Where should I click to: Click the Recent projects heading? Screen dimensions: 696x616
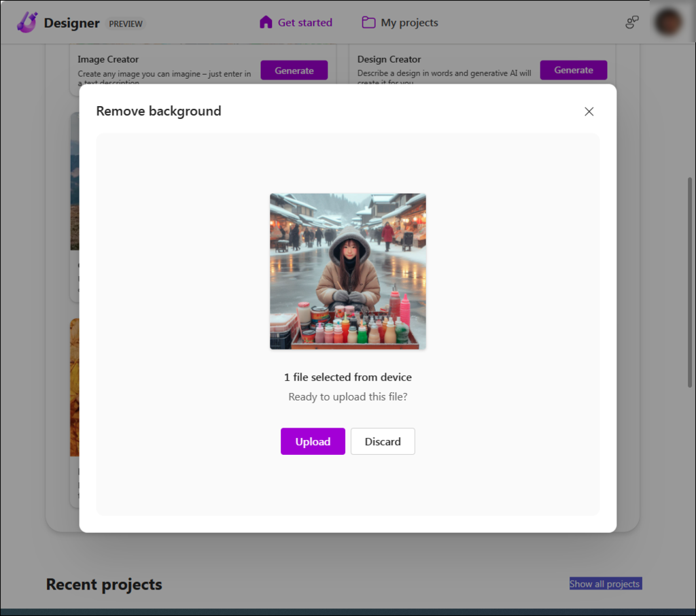pyautogui.click(x=104, y=584)
